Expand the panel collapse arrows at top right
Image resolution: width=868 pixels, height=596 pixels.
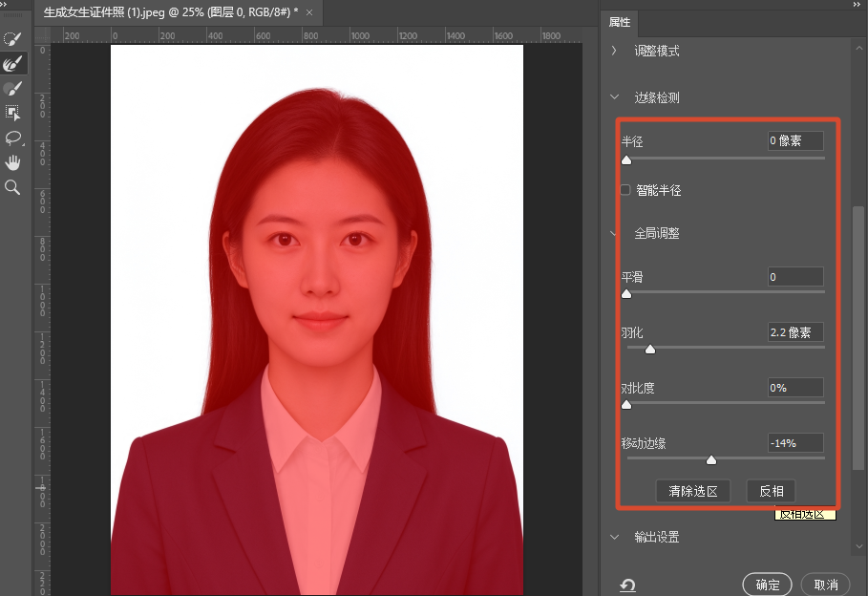pyautogui.click(x=857, y=5)
